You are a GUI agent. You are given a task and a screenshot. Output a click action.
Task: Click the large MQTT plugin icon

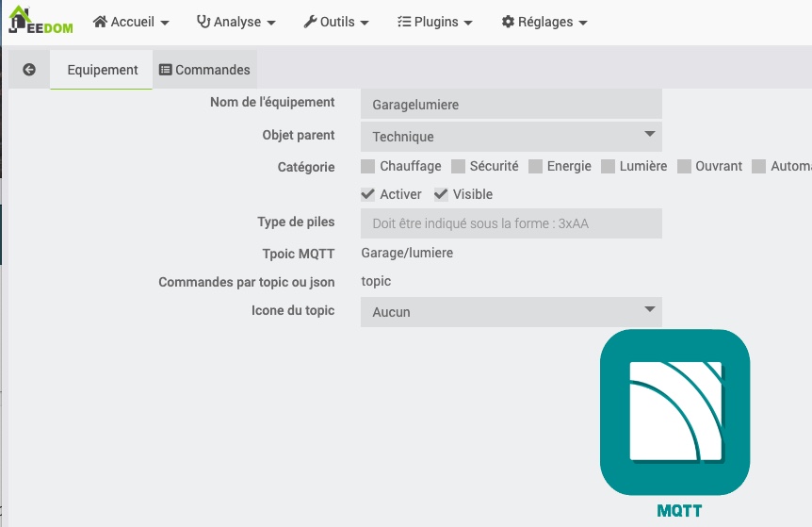[674, 413]
